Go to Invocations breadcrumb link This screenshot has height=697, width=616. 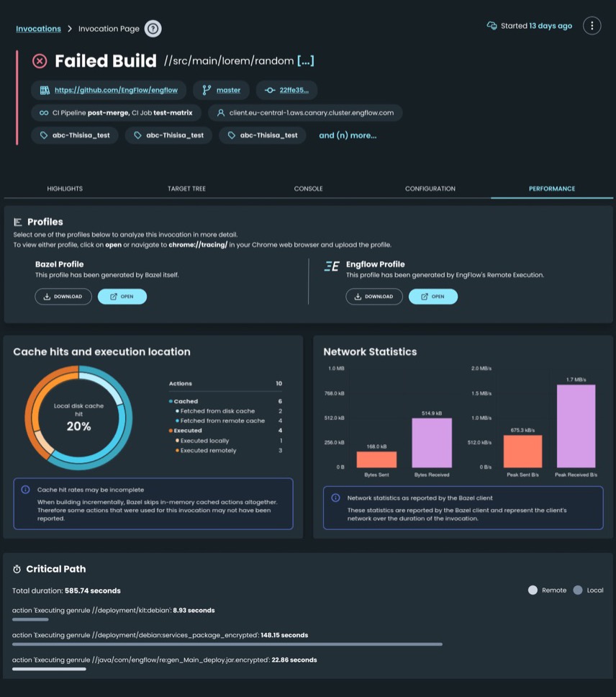(38, 29)
